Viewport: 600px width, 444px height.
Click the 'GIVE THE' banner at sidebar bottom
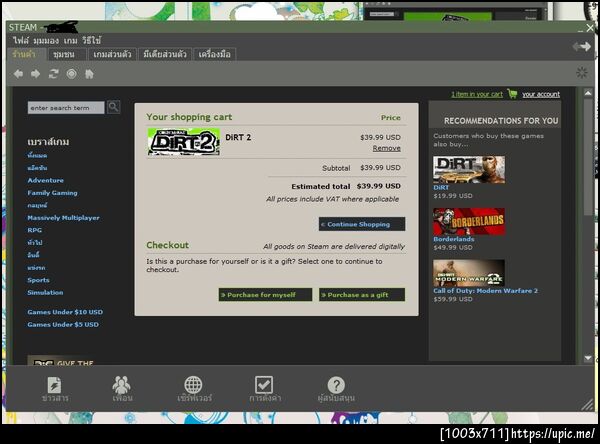[x=61, y=361]
